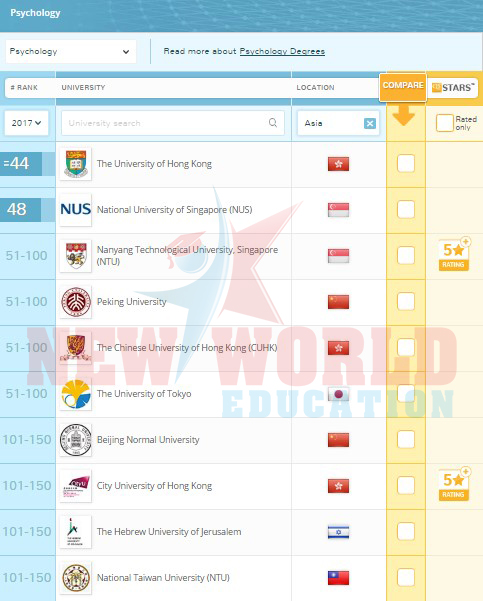Click the Taiwan flag icon
Image resolution: width=483 pixels, height=601 pixels.
[x=338, y=578]
